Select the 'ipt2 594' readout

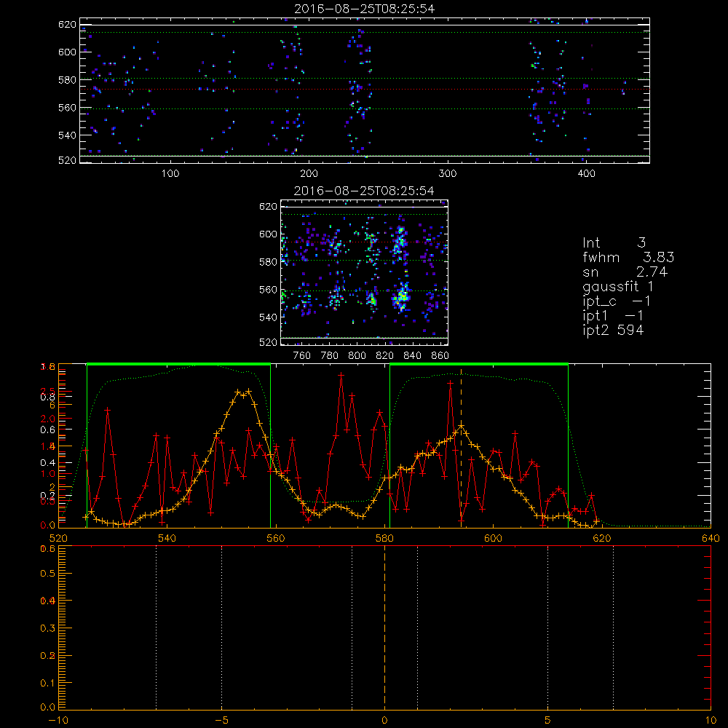613,330
